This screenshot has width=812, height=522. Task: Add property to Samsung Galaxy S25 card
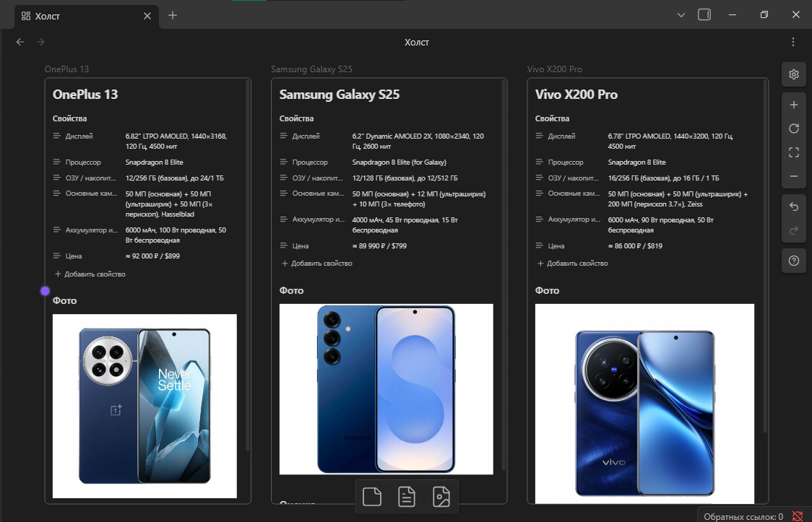317,264
